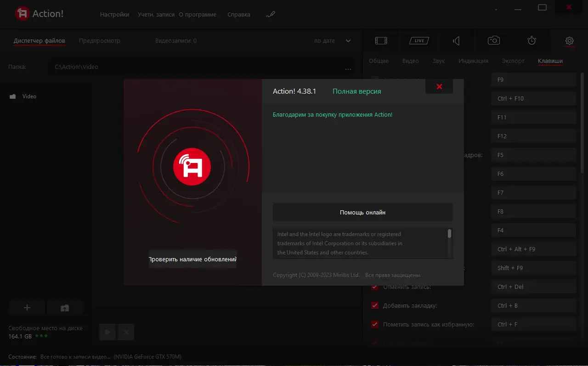The height and width of the screenshot is (366, 588).
Task: Click the three-dots browse folder button
Action: point(348,69)
